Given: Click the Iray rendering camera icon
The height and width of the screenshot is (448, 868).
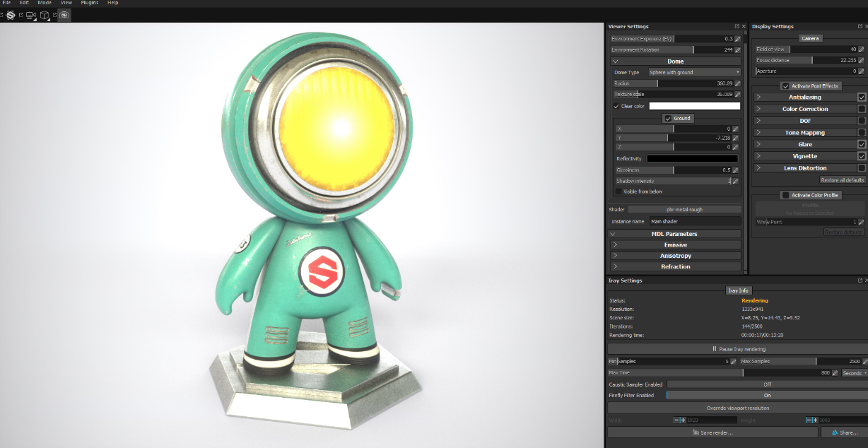Looking at the screenshot, I should point(64,15).
